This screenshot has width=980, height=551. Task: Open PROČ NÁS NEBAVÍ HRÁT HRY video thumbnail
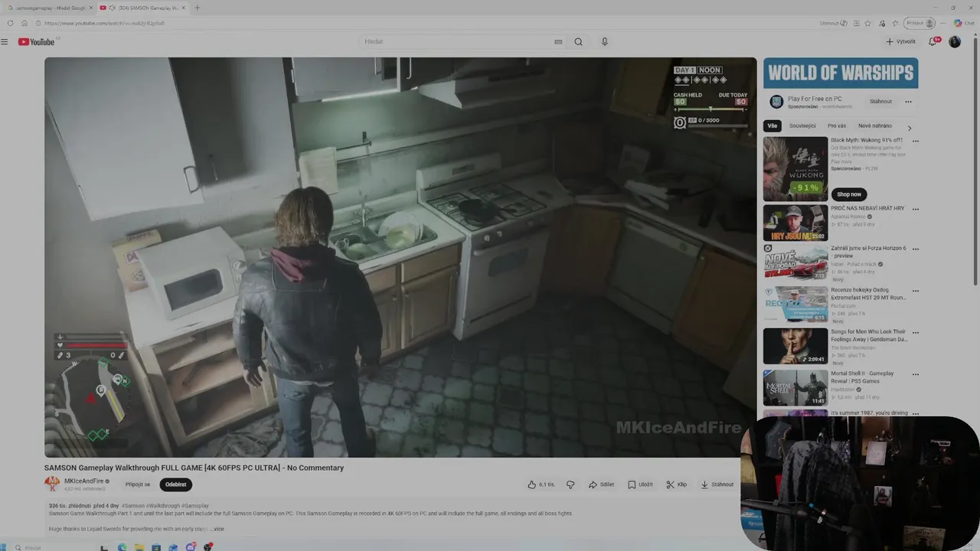tap(795, 223)
